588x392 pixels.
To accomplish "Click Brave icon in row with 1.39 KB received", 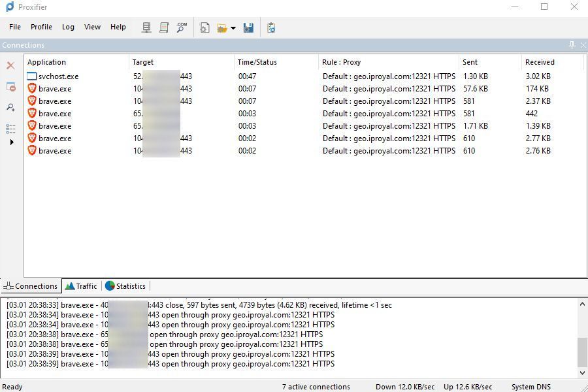I will coord(32,125).
